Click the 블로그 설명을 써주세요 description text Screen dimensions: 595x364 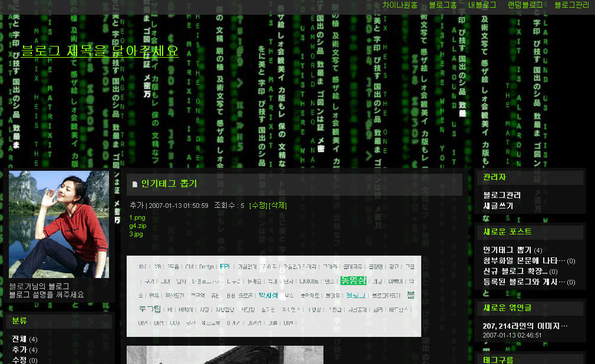pos(47,294)
